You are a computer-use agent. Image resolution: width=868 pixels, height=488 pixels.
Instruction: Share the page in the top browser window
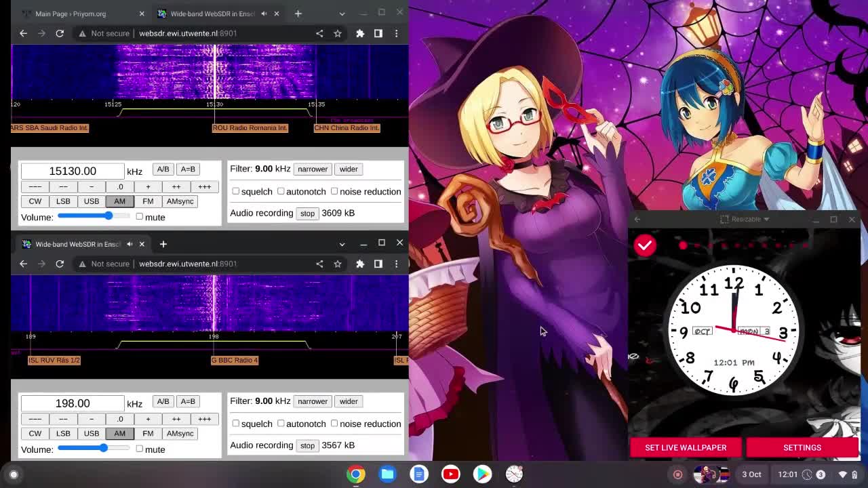[319, 33]
